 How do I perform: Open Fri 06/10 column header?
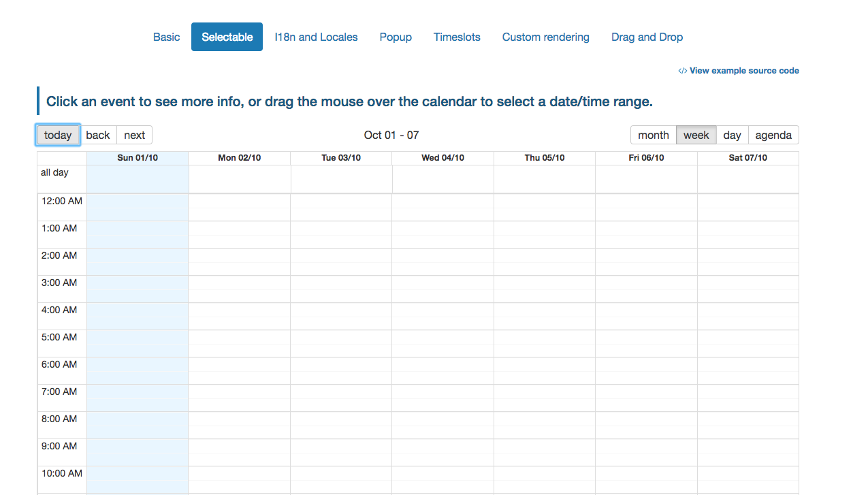click(646, 158)
